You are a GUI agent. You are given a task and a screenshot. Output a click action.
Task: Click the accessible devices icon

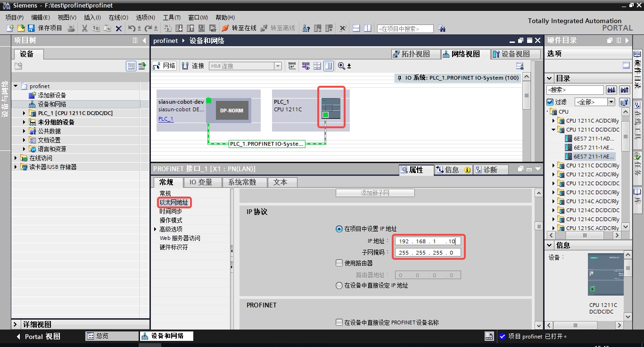coord(306,28)
